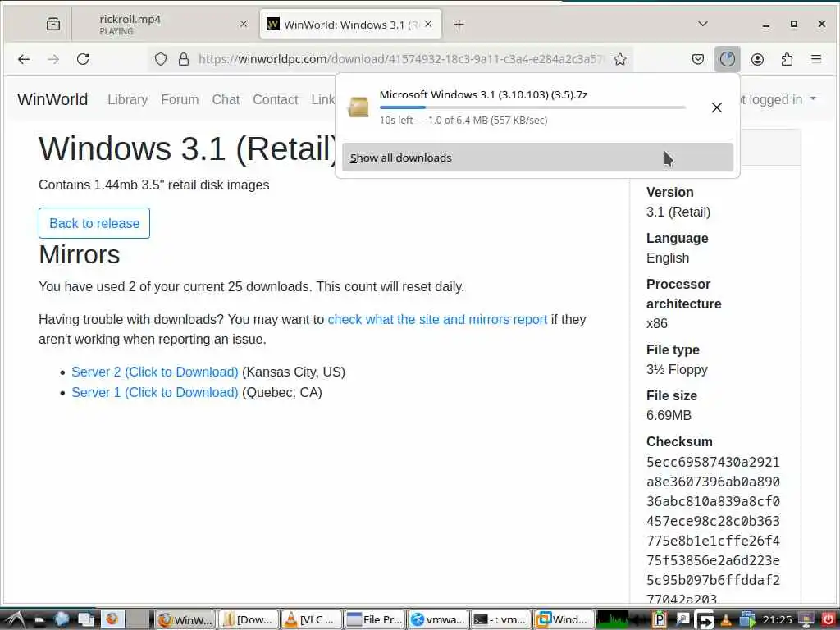Switch to the WinW... Firefox taskbar window
Image resolution: width=840 pixels, height=630 pixels.
pyautogui.click(x=185, y=619)
